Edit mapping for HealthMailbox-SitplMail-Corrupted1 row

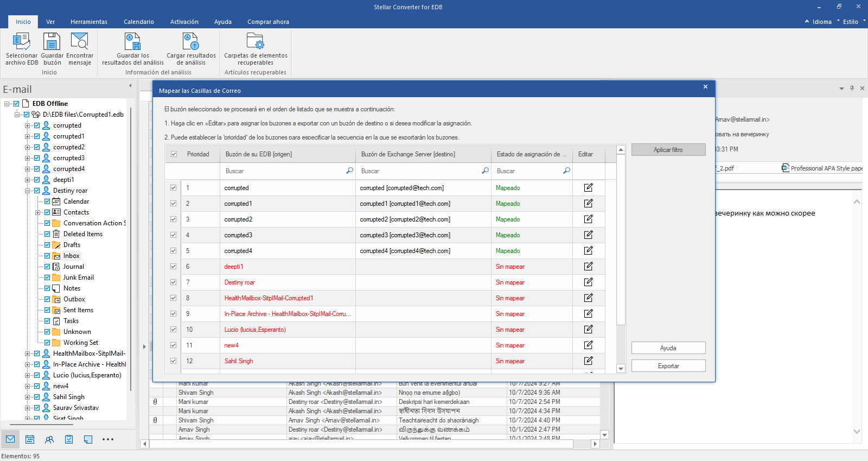point(589,298)
